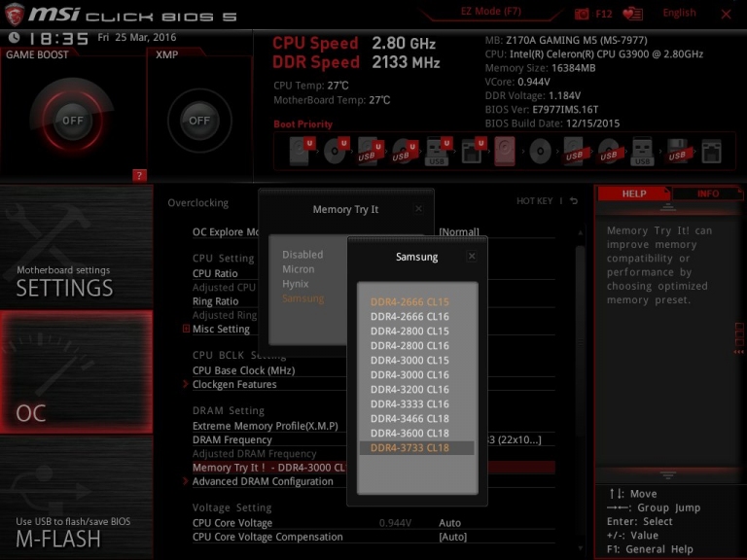Click the last network boot device icon

(711, 152)
